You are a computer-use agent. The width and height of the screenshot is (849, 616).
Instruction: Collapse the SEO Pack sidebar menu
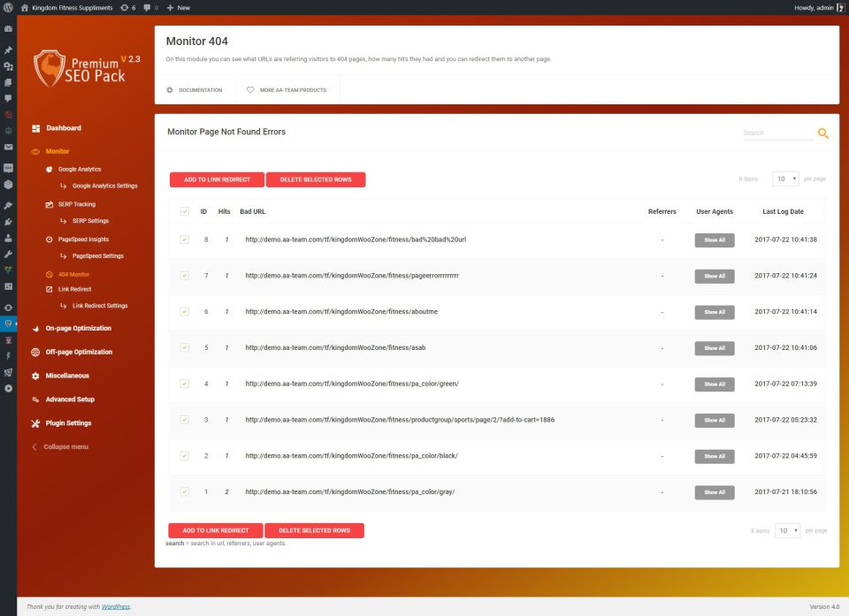(x=60, y=447)
